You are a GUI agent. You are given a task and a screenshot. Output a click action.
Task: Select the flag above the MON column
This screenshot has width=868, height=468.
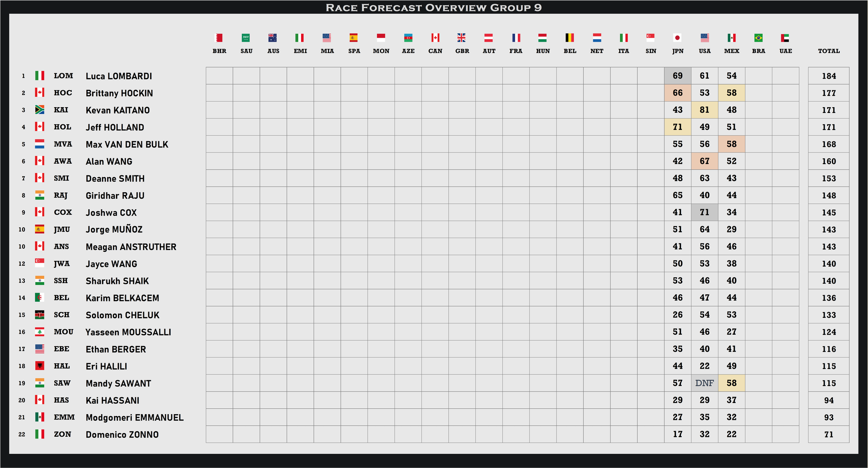381,38
